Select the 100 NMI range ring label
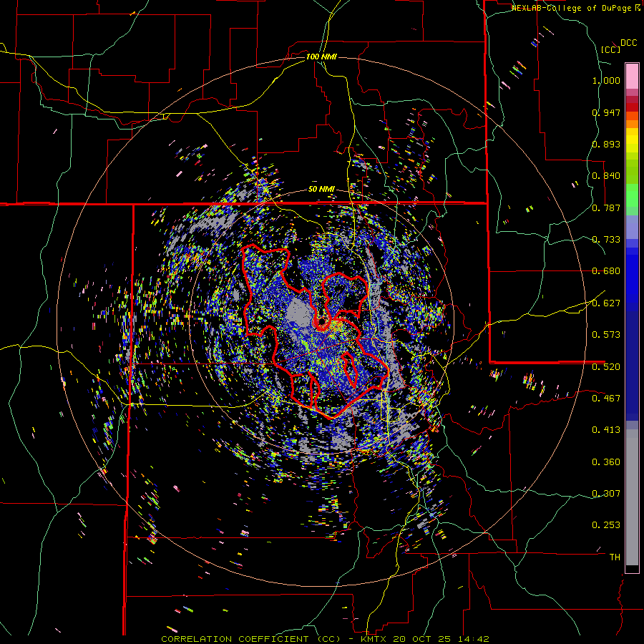The width and height of the screenshot is (644, 644). click(x=321, y=57)
